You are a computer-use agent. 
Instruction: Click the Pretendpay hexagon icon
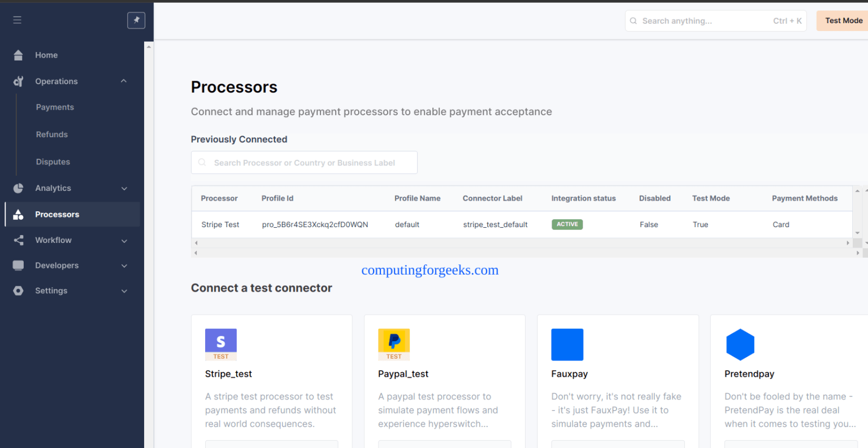pyautogui.click(x=740, y=345)
